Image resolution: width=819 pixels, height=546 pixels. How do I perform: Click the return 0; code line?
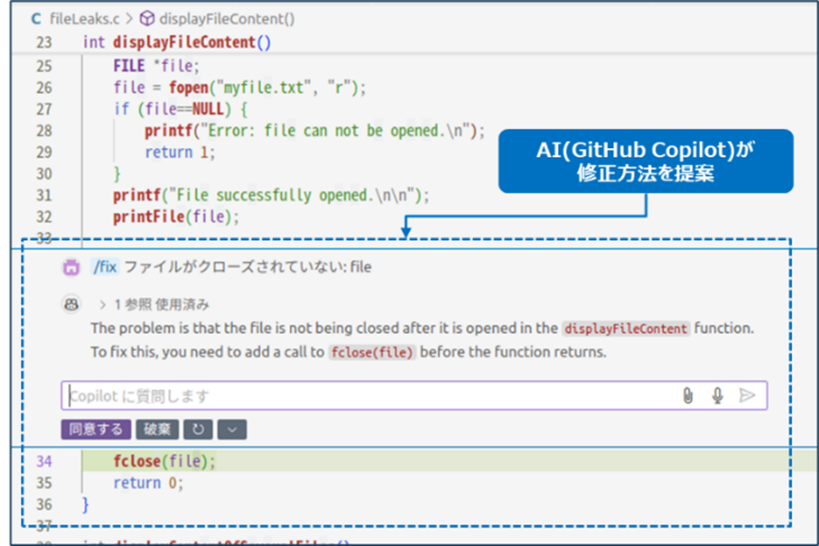click(x=148, y=483)
